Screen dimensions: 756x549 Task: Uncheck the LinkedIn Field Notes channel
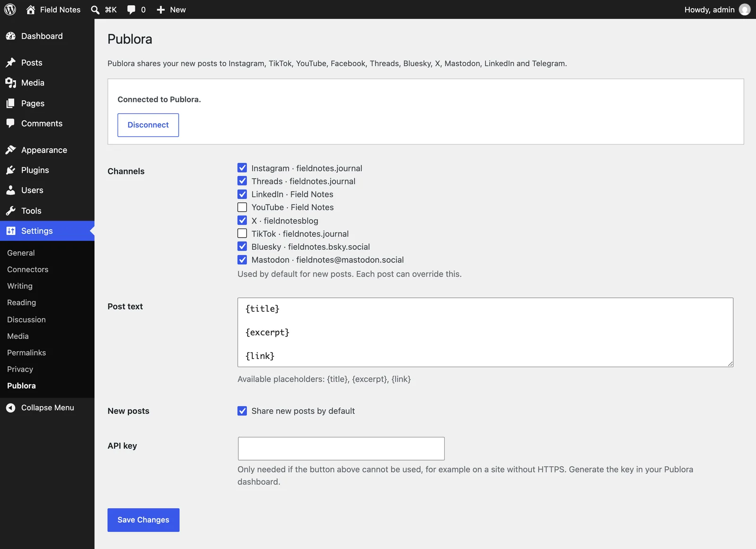click(242, 194)
